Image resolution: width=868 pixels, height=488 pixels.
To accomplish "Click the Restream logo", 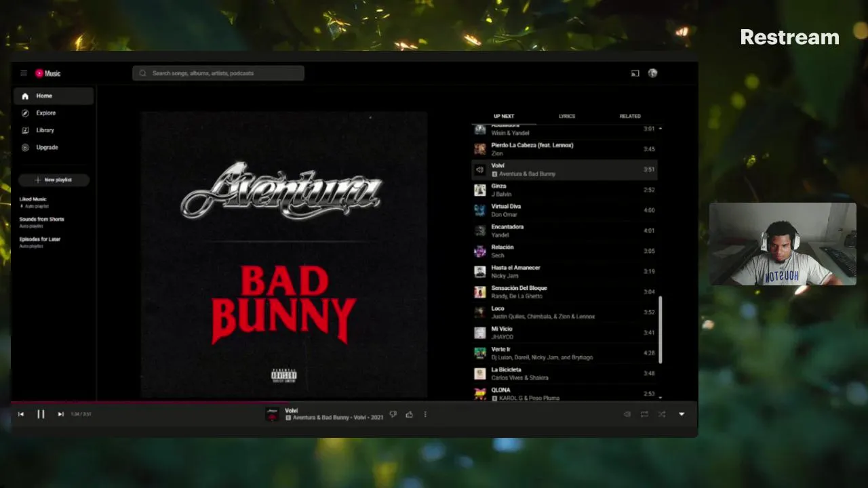I will point(789,37).
